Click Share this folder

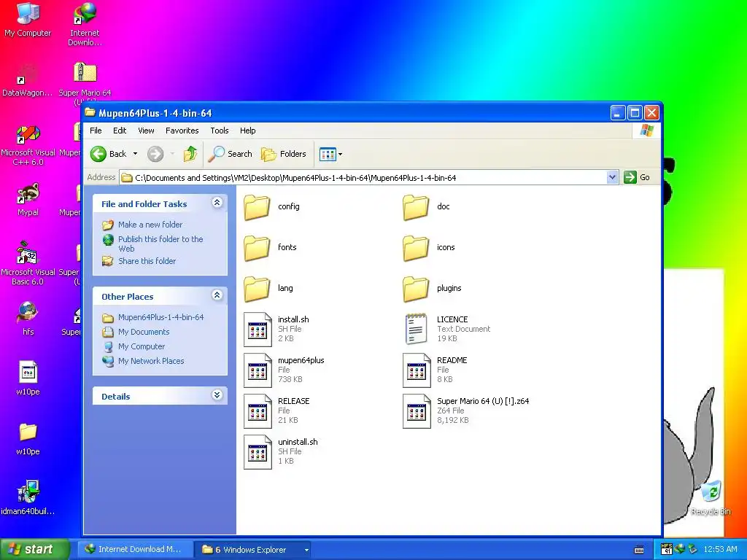tap(147, 261)
